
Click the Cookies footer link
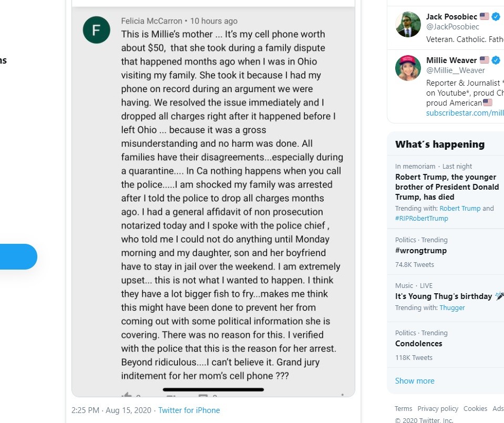[x=475, y=409]
